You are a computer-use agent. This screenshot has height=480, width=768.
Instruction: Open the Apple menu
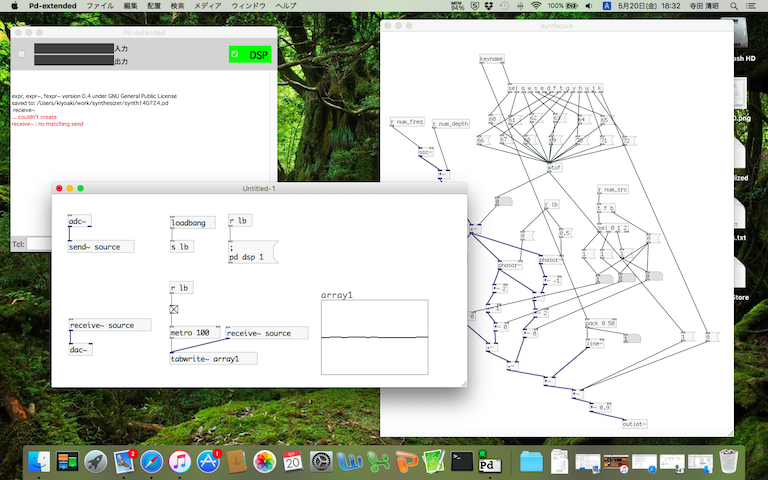tap(14, 6)
